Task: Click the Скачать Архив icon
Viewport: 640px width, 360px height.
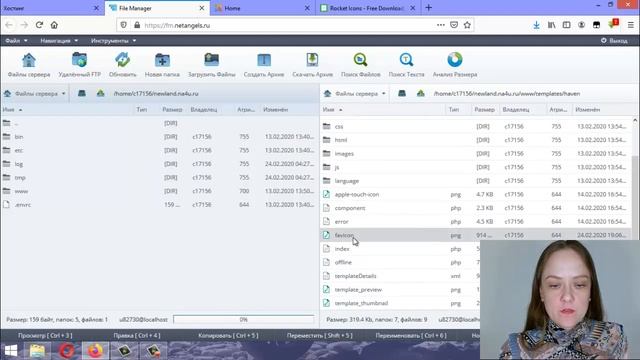Action: point(312,65)
